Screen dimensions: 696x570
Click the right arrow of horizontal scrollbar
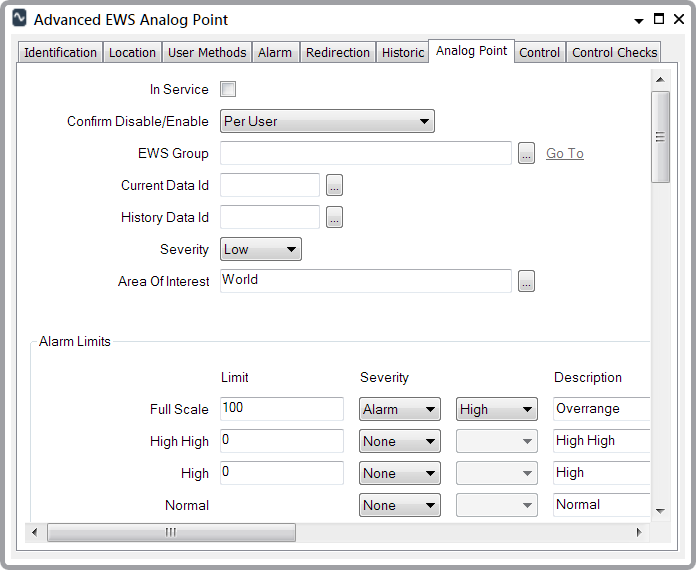click(x=639, y=533)
